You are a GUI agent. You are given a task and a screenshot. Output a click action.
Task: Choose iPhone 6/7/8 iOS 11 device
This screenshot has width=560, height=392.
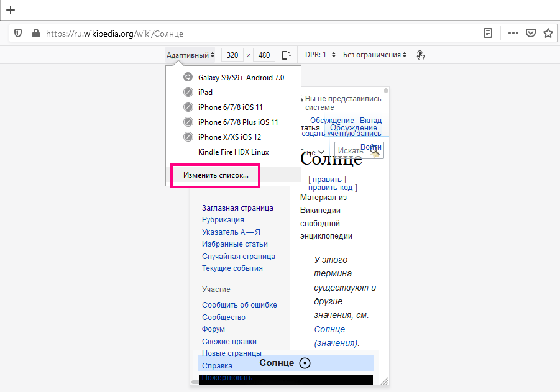click(x=234, y=107)
